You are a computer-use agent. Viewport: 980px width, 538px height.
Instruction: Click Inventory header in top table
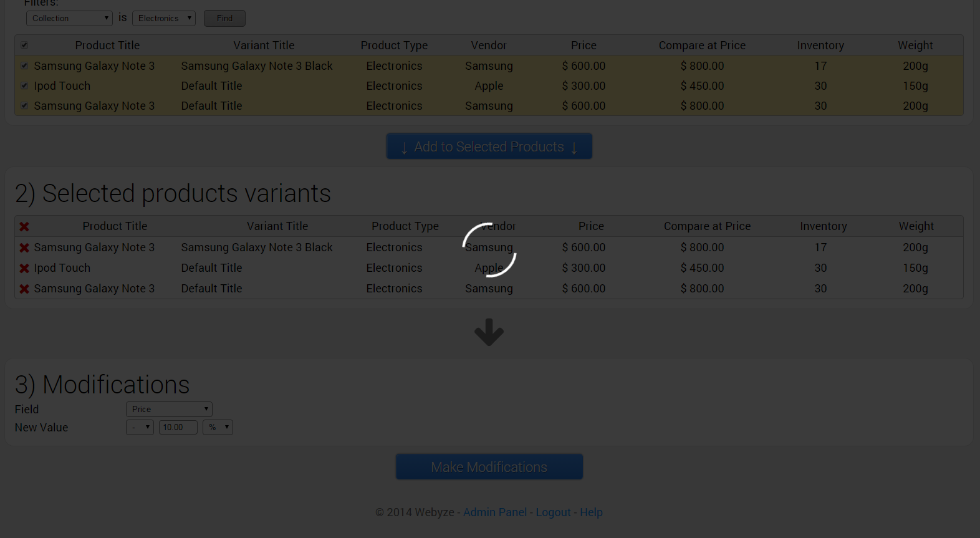tap(820, 45)
